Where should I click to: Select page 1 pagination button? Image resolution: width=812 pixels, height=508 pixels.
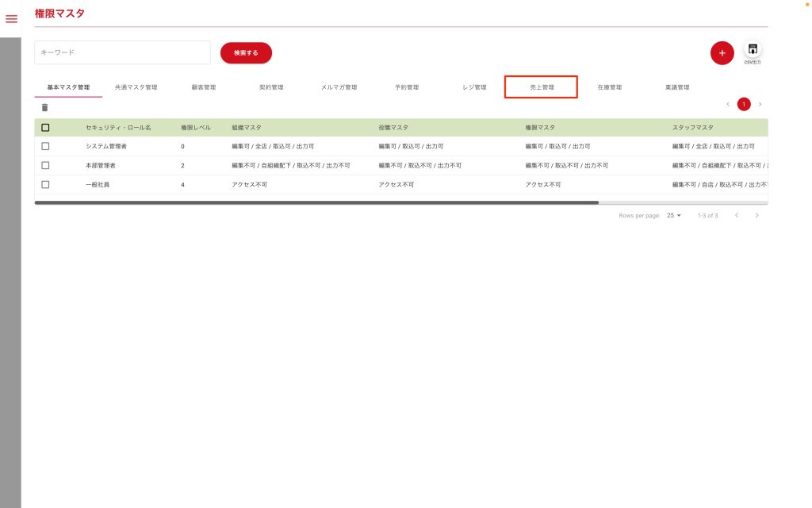pos(744,104)
